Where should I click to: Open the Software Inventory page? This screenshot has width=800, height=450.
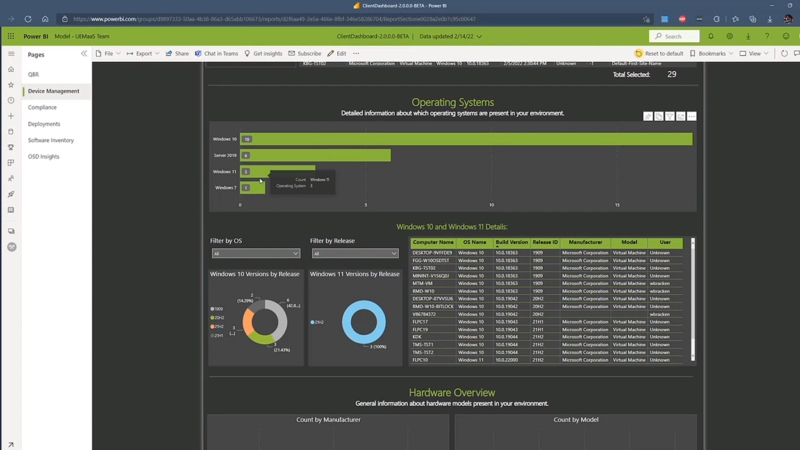click(x=51, y=140)
